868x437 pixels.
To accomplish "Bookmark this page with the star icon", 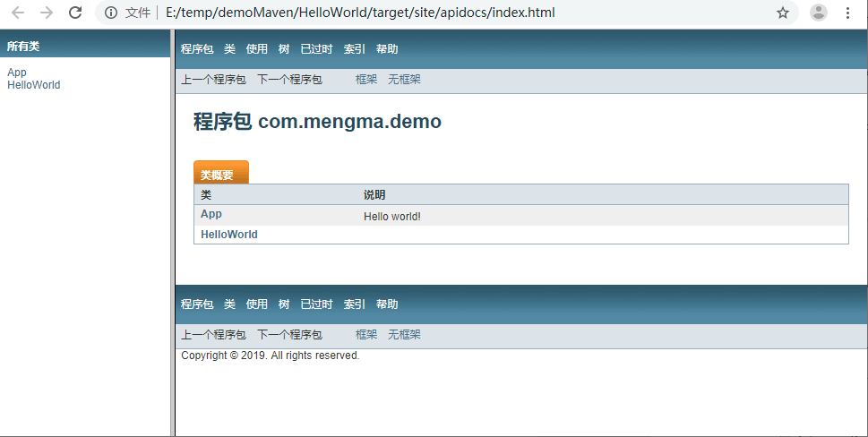I will coord(783,13).
